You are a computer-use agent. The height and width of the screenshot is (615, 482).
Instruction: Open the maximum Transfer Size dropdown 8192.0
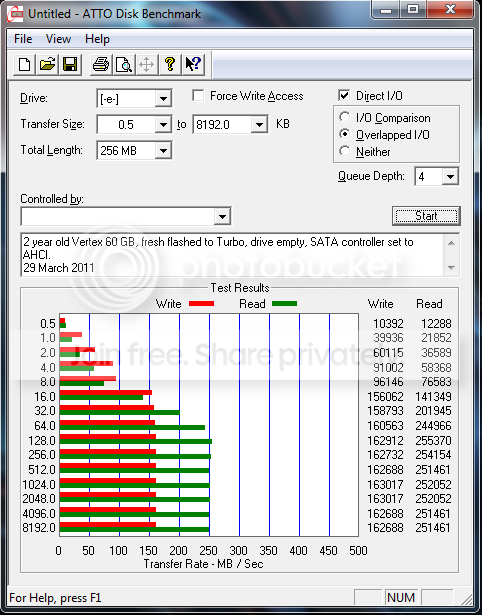tap(259, 125)
